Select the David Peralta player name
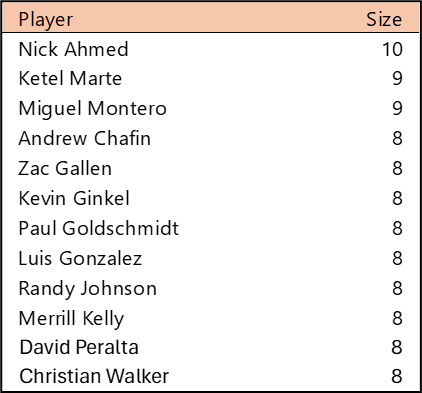The image size is (422, 393). pos(79,347)
